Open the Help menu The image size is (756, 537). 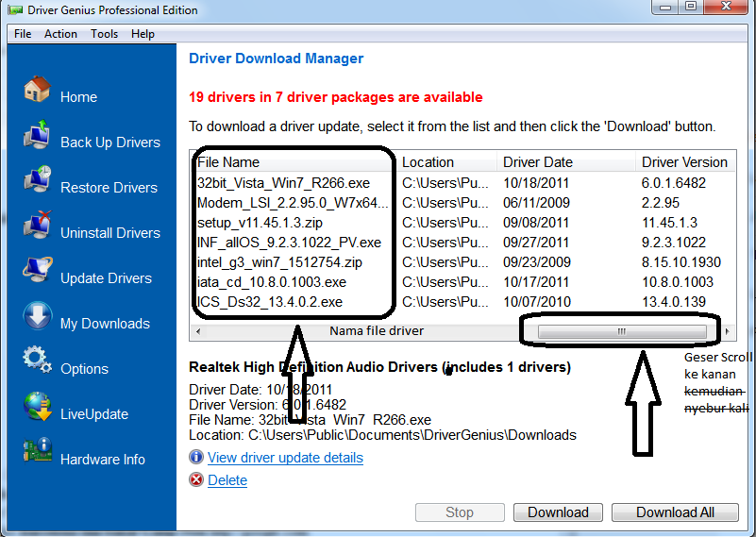pyautogui.click(x=143, y=34)
